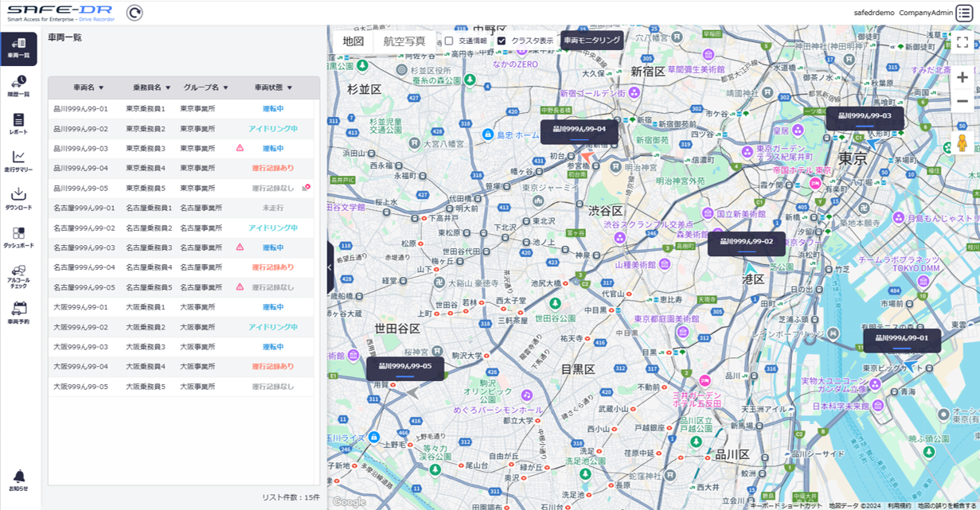Viewport: 980px width, 510px height.
Task: Click the Google logo on the map
Action: 349,502
